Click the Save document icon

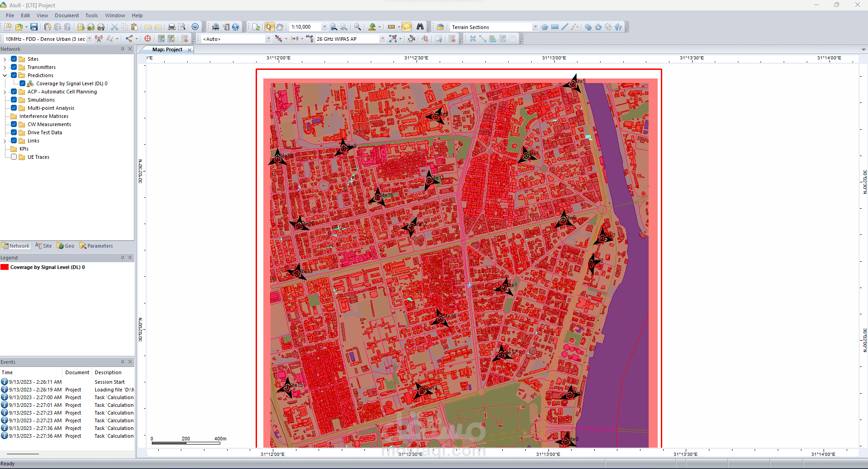click(x=34, y=27)
